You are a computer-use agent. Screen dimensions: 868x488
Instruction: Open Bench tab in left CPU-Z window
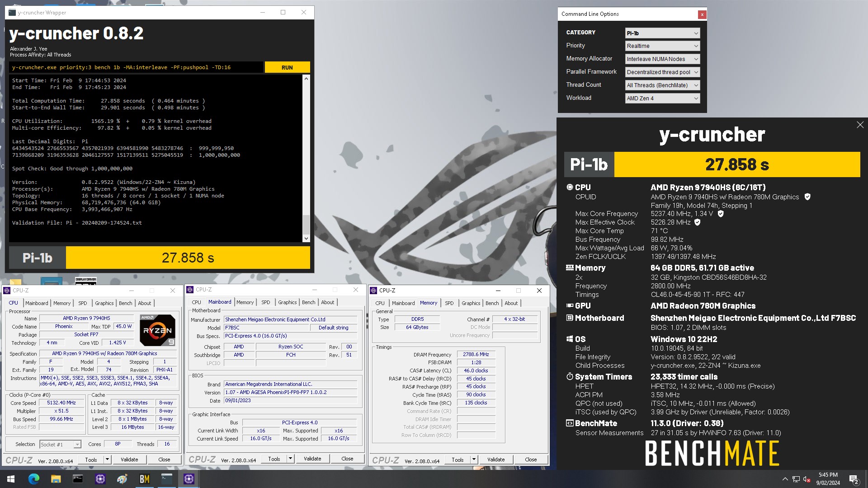click(x=126, y=303)
